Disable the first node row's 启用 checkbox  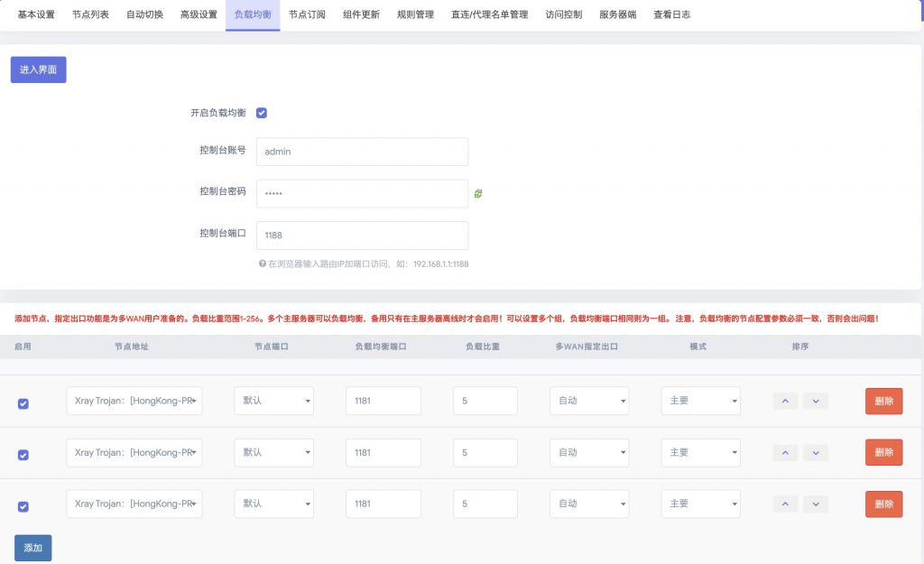click(x=23, y=403)
